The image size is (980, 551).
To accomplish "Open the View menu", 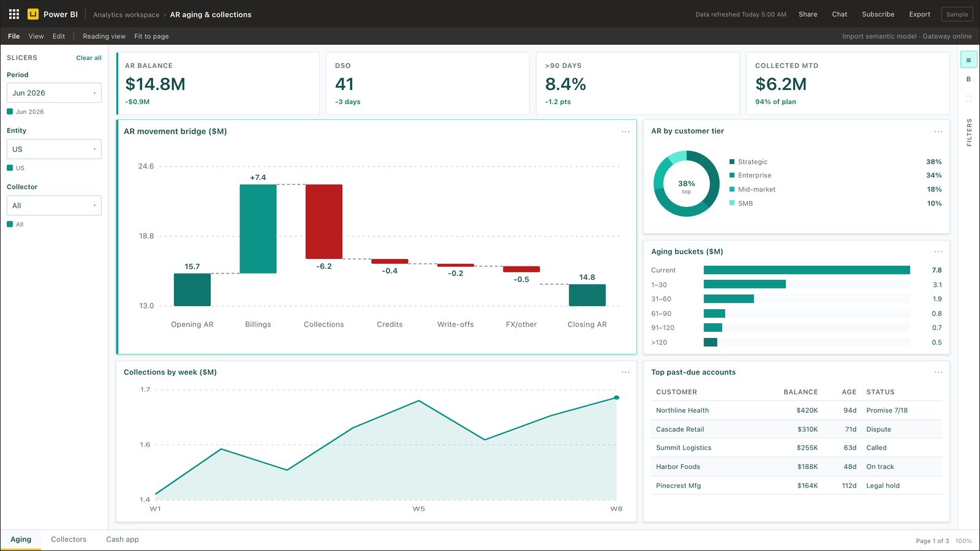I will tap(36, 36).
